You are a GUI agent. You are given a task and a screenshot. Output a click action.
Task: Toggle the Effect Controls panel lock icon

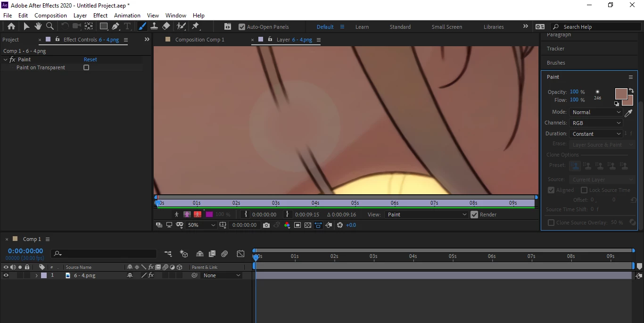click(58, 40)
